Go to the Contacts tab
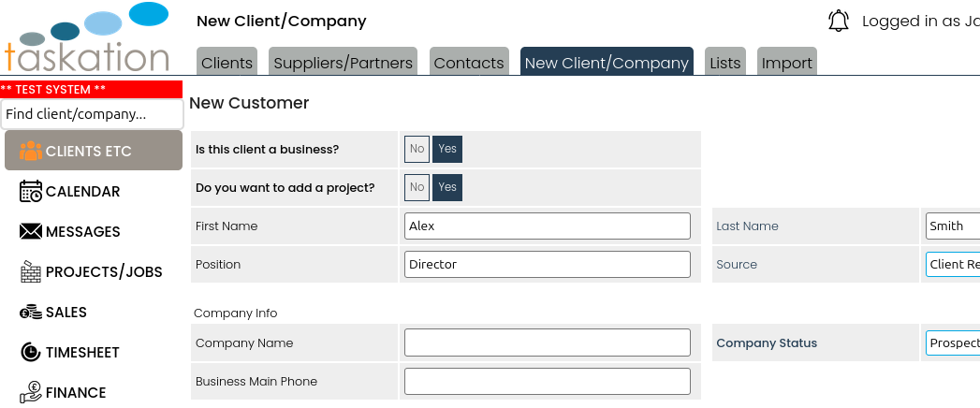The image size is (980, 408). point(468,63)
